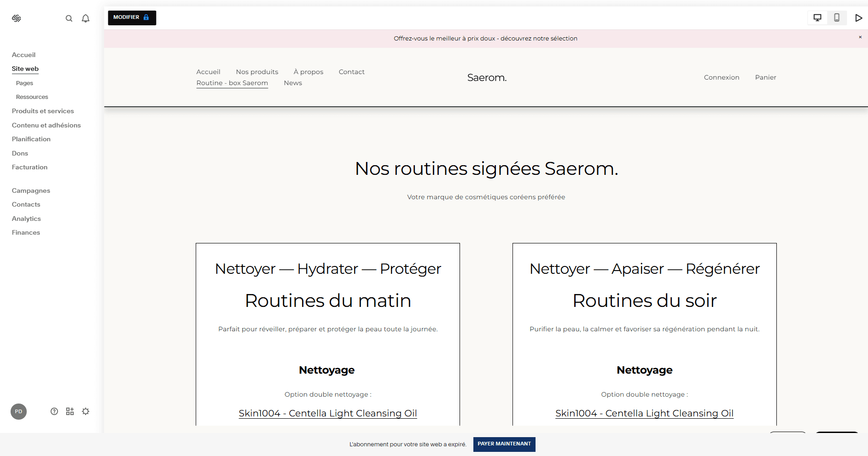Open Cleansing Oil link in evening routine

[x=644, y=413]
